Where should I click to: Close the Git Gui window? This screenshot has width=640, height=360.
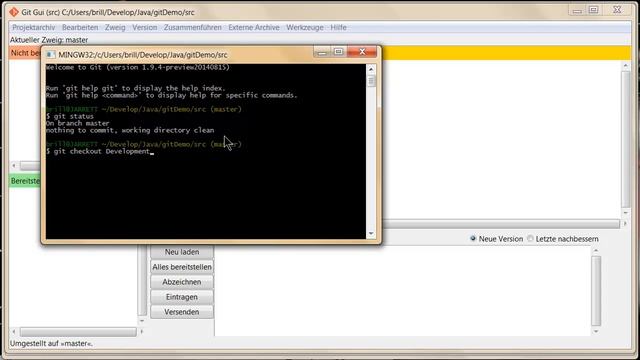click(617, 10)
